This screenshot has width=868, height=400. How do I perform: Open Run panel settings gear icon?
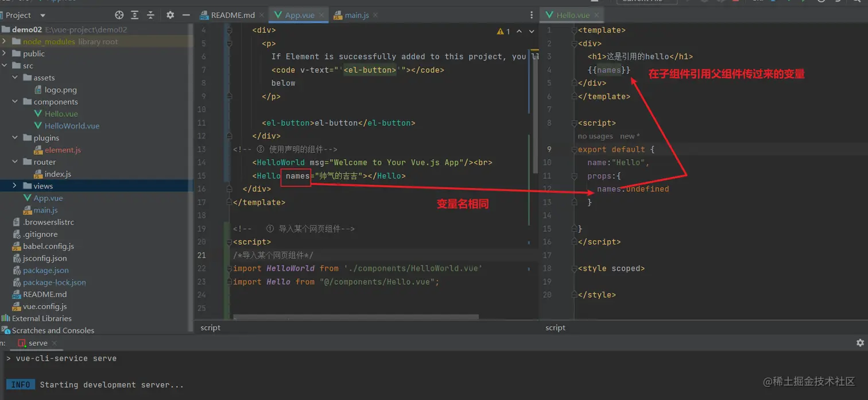[x=860, y=343]
